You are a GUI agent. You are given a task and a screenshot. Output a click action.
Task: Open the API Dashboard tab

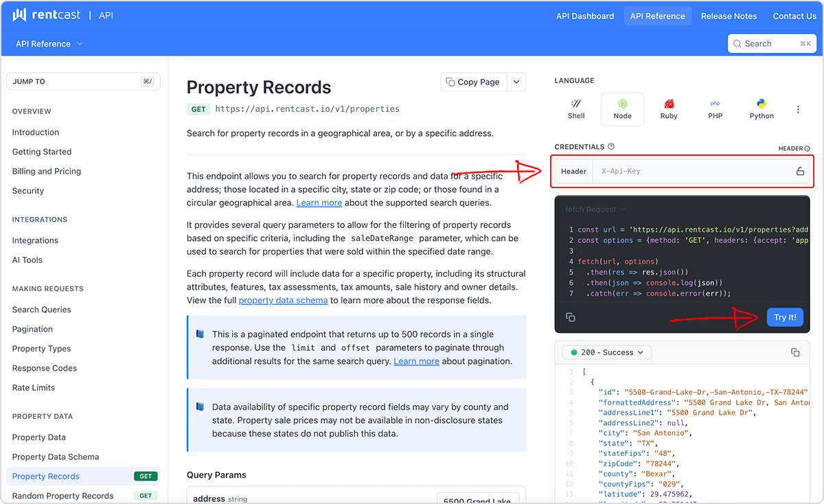tap(585, 16)
